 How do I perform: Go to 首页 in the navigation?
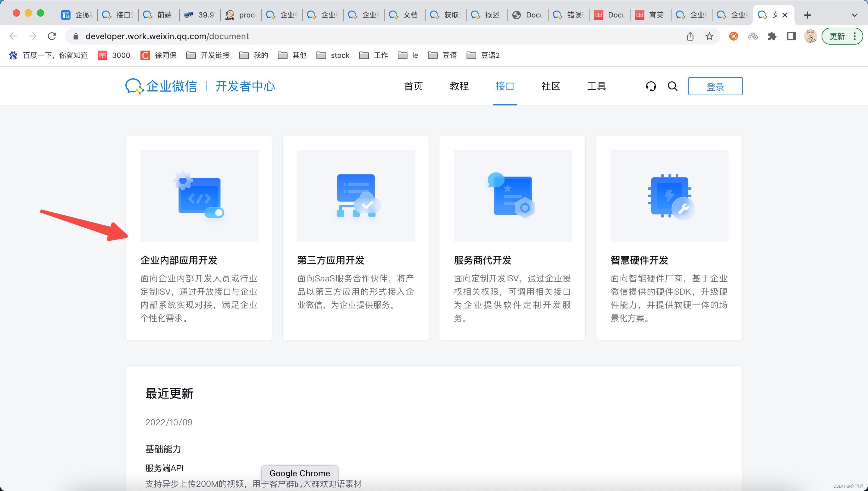413,86
